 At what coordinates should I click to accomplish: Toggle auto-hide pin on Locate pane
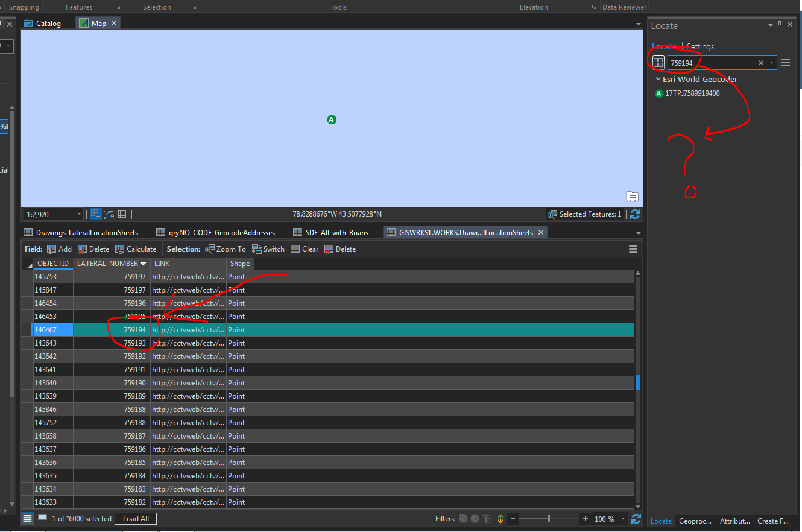tap(780, 25)
